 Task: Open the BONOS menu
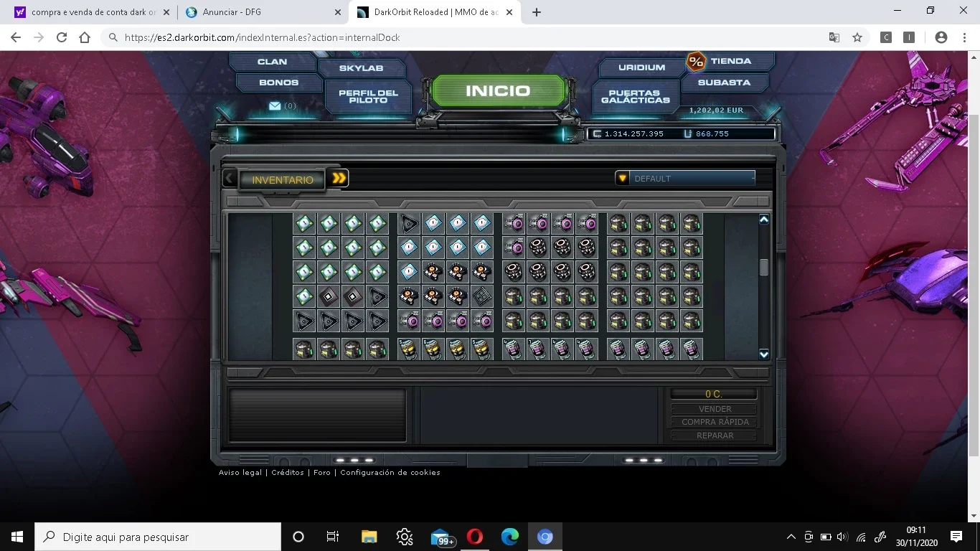[278, 83]
